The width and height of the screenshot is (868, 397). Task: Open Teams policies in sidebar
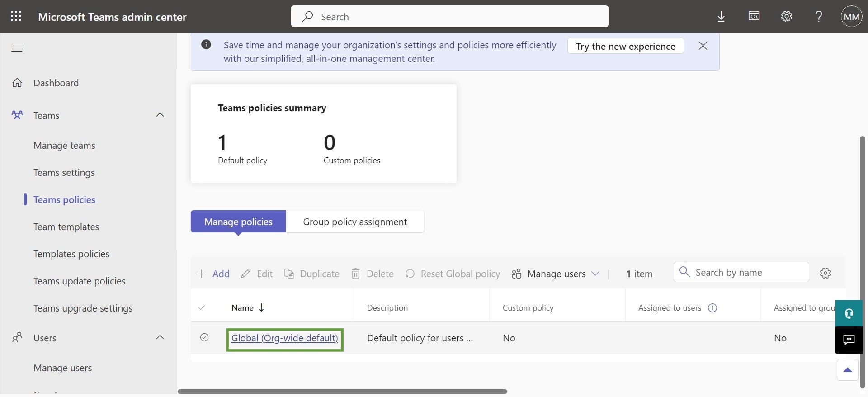click(65, 200)
